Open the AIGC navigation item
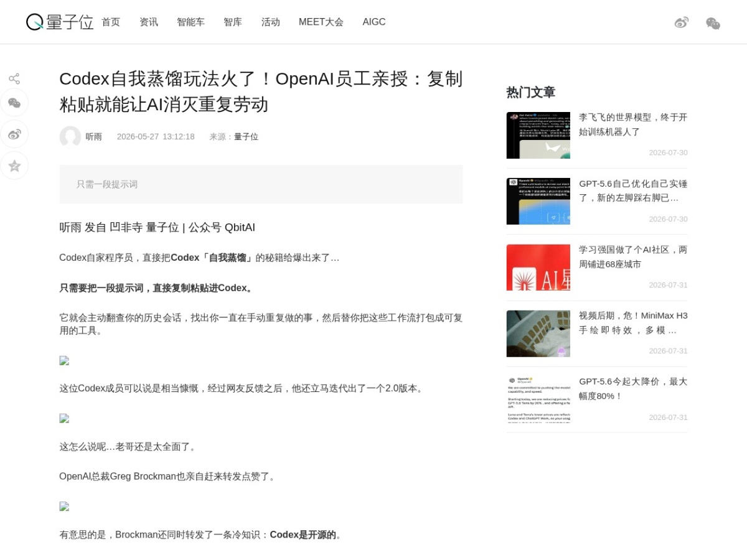The width and height of the screenshot is (747, 560). pyautogui.click(x=374, y=22)
